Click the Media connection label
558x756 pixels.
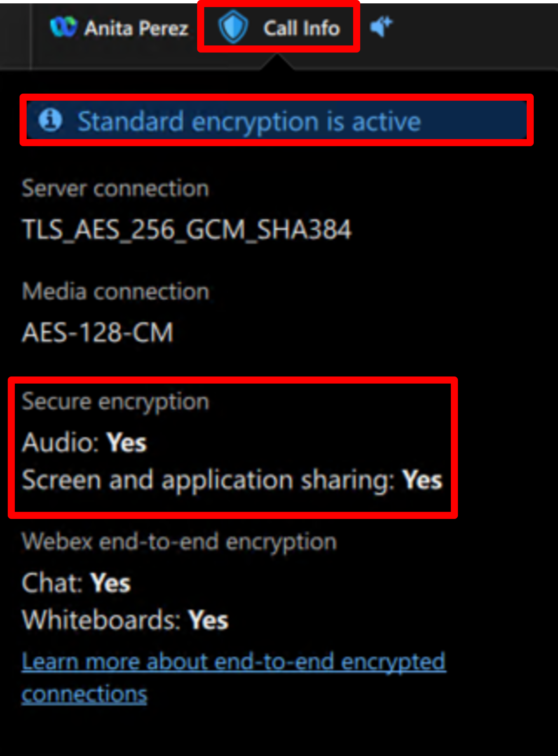click(116, 291)
